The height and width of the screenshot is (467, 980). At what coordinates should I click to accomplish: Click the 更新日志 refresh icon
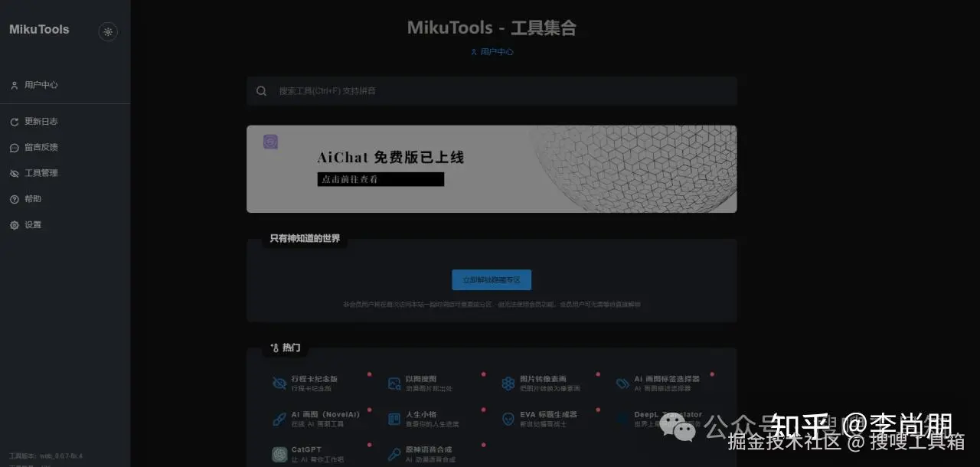point(14,122)
